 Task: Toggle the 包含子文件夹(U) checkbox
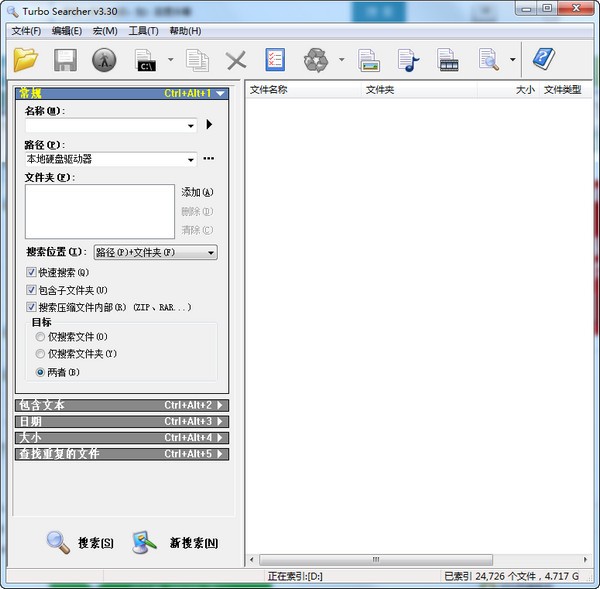pyautogui.click(x=31, y=290)
